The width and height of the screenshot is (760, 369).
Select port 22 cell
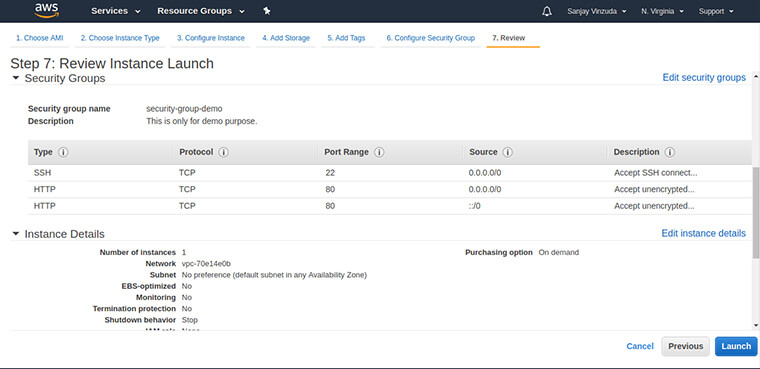[x=330, y=173]
